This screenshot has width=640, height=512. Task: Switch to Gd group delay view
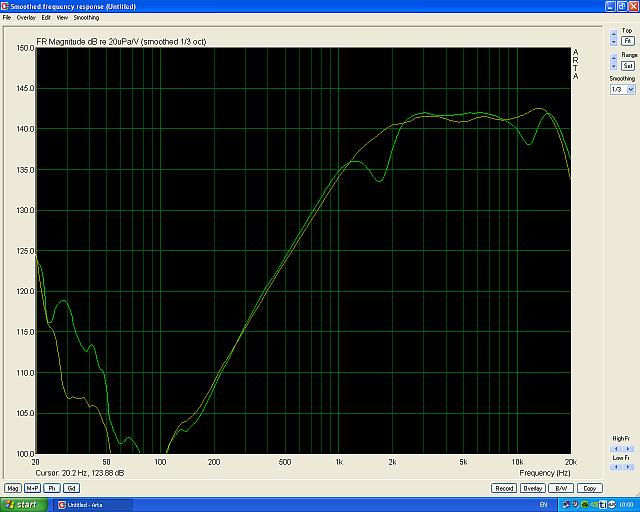pyautogui.click(x=71, y=488)
